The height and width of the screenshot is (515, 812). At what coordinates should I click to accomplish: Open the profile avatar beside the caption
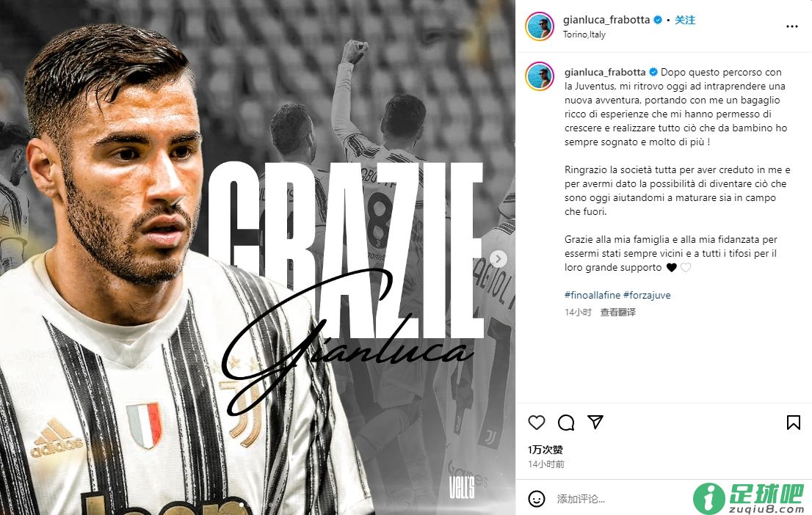click(x=540, y=76)
